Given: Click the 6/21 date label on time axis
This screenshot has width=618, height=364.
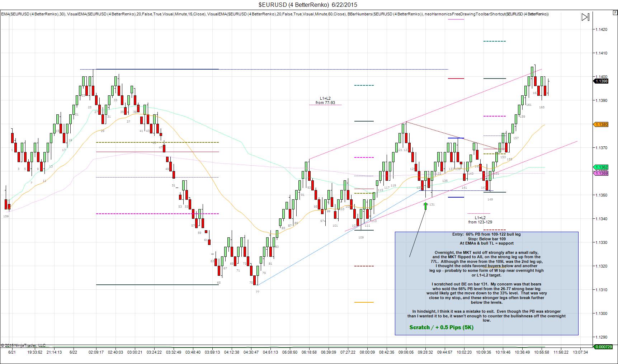Looking at the screenshot, I should pyautogui.click(x=12, y=352).
